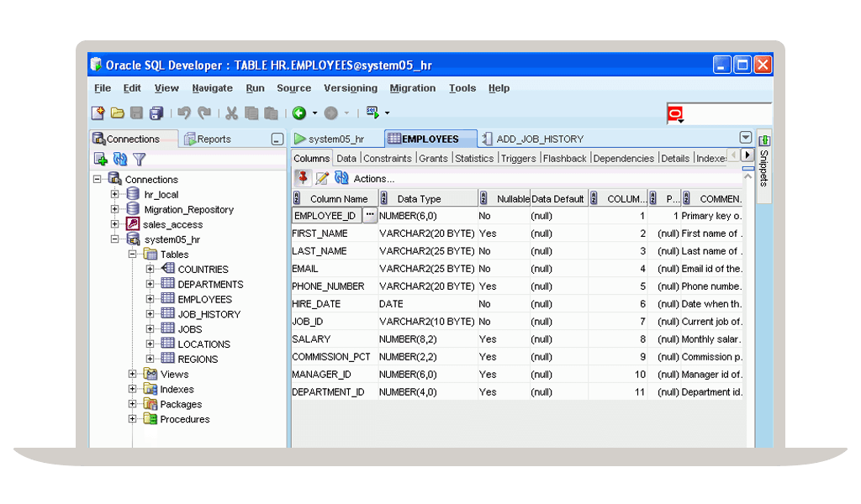Switch to the Constraints tab

387,158
